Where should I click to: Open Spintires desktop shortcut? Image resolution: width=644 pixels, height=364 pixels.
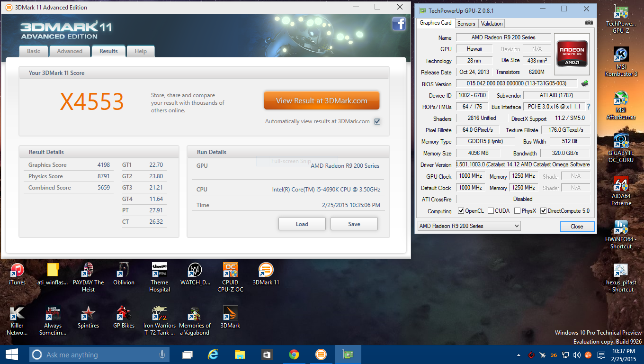88,317
